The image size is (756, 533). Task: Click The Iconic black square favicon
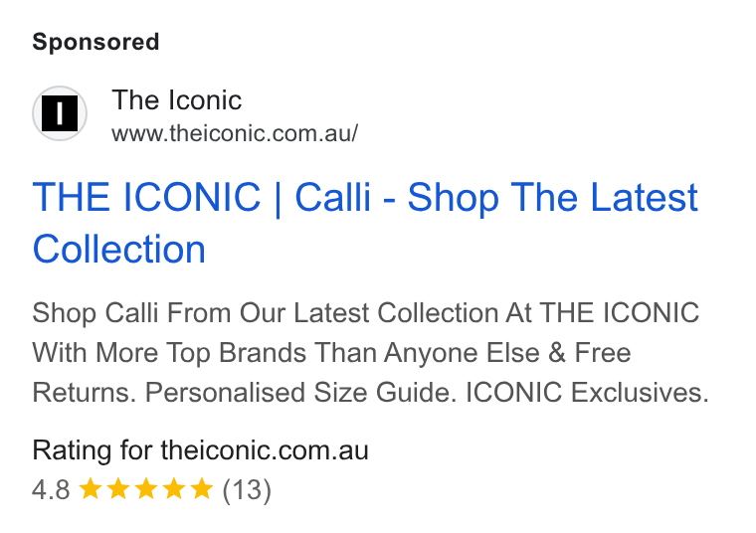tap(60, 113)
